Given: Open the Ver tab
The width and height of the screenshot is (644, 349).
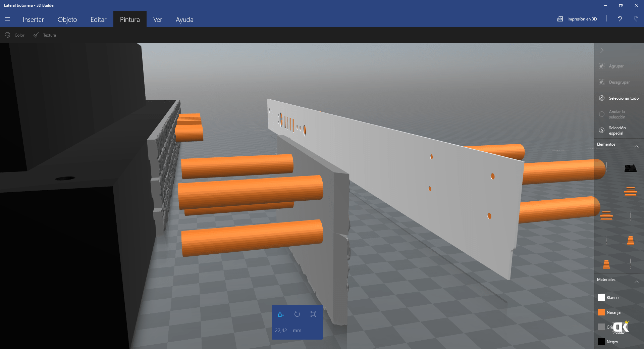Looking at the screenshot, I should (158, 19).
